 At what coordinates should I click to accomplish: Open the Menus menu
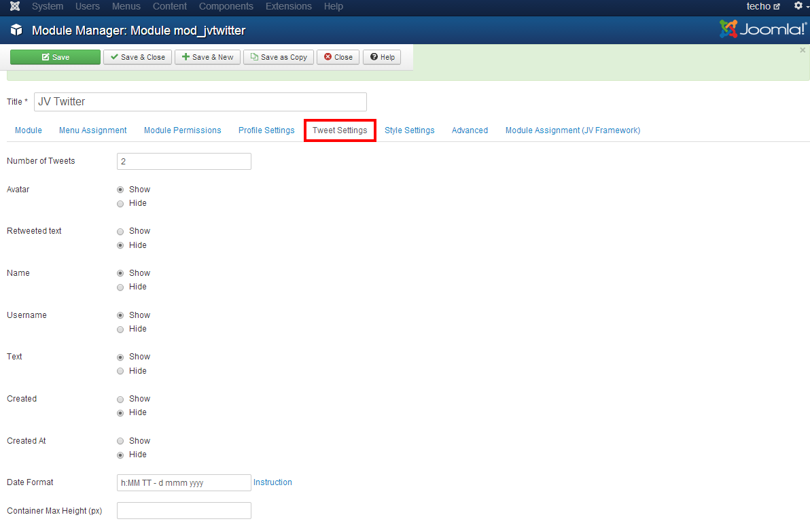tap(126, 6)
